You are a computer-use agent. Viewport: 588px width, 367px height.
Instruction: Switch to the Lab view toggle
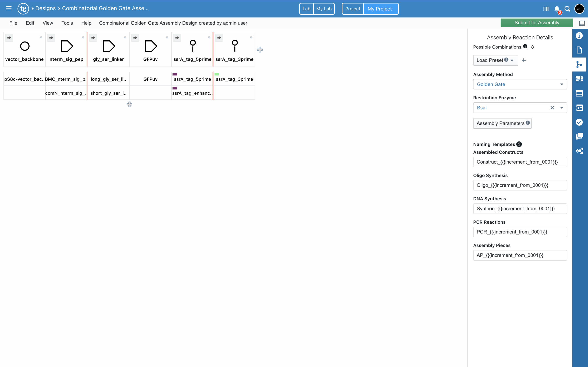click(306, 8)
